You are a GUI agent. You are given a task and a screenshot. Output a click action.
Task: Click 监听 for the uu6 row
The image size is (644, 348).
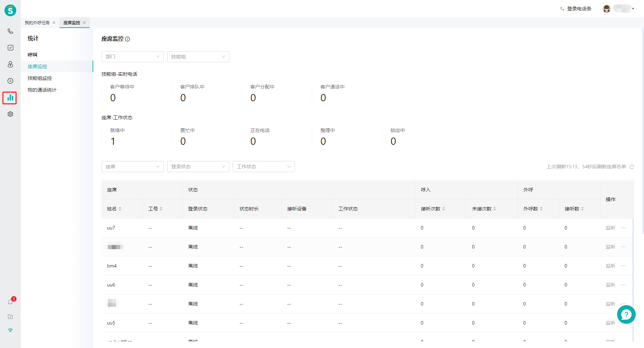tap(611, 285)
